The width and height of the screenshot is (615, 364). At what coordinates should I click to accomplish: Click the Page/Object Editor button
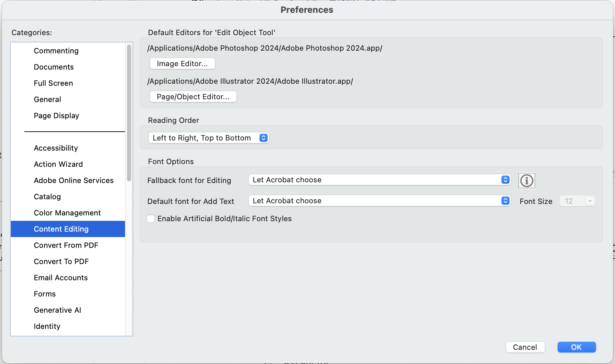click(x=193, y=97)
